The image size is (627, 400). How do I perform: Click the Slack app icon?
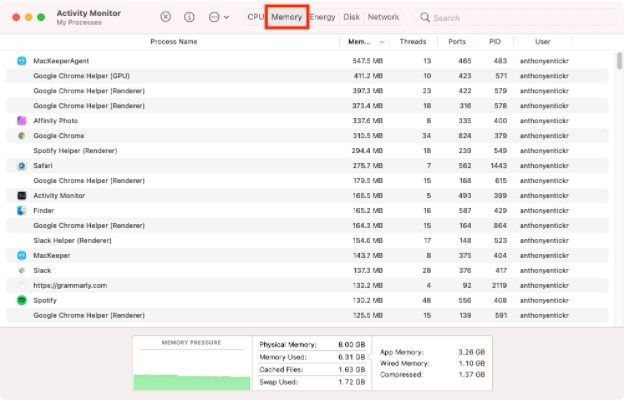[x=22, y=270]
